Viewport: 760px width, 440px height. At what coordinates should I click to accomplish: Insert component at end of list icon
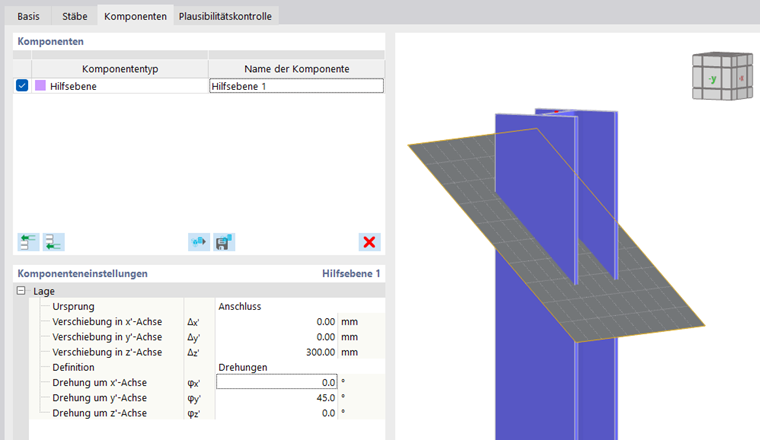tap(53, 242)
